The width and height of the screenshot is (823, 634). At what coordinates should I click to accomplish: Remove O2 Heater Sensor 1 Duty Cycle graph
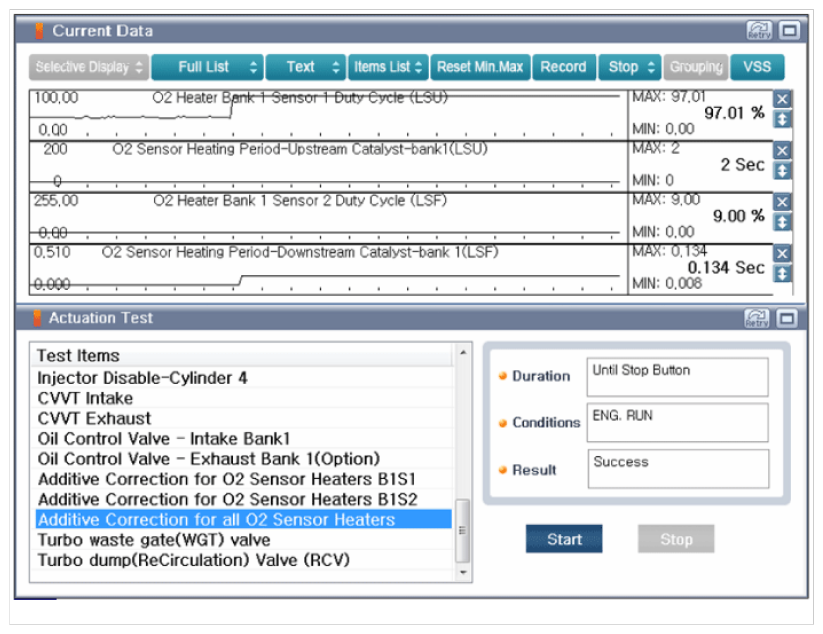(783, 99)
